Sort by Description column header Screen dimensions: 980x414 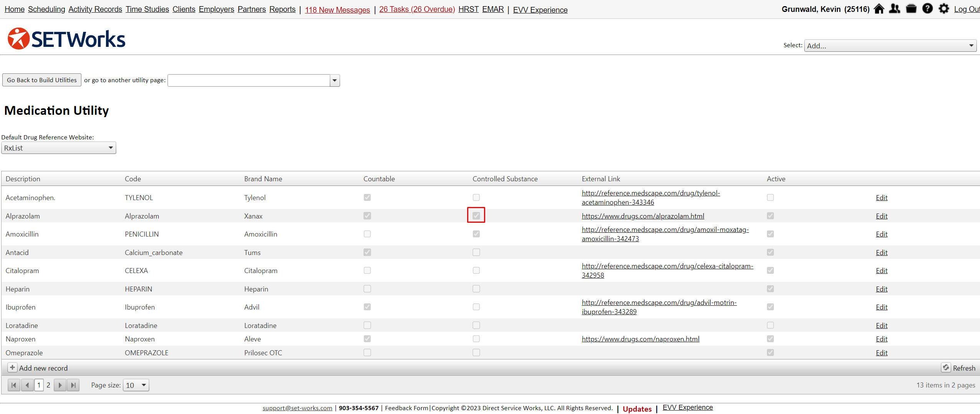(x=23, y=179)
